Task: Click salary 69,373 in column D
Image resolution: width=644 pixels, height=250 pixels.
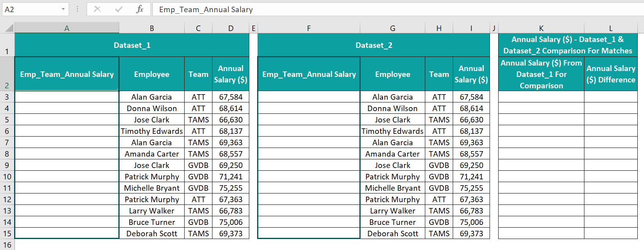Action: 231,234
